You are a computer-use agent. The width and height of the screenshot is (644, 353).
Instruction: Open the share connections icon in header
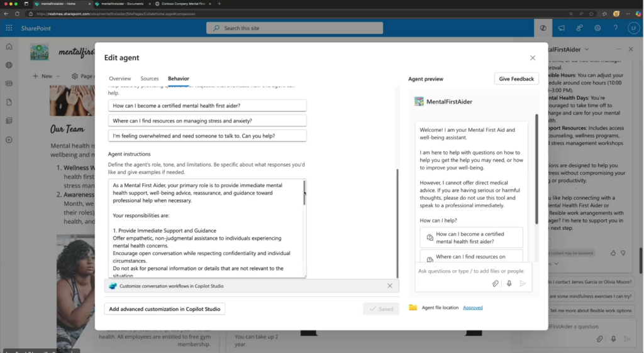(579, 28)
